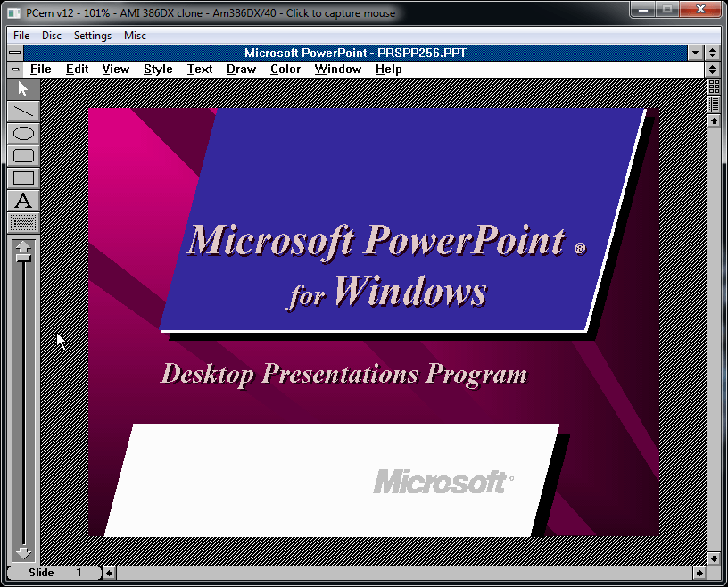Select the 'Microsoft PowerPoint' title text

point(376,241)
